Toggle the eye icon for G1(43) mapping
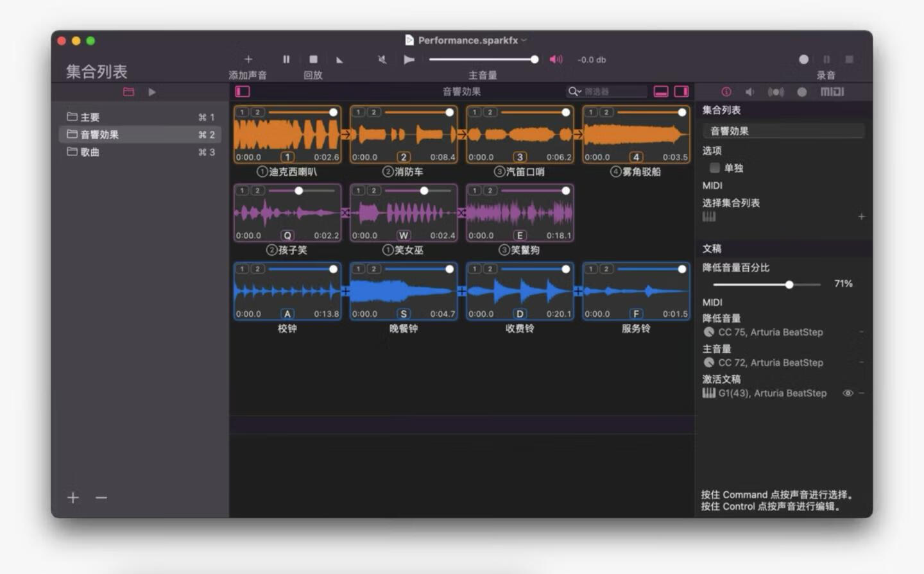The height and width of the screenshot is (574, 924). [x=848, y=393]
